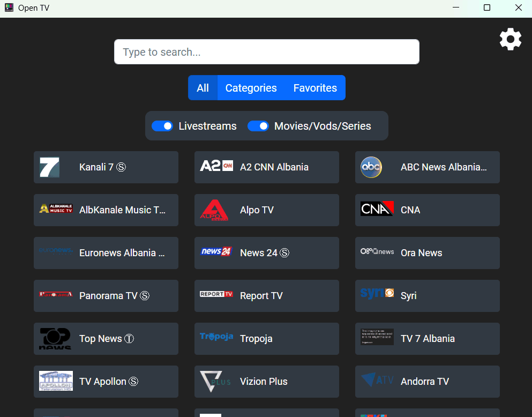Click the Syri channel logo

[377, 293]
